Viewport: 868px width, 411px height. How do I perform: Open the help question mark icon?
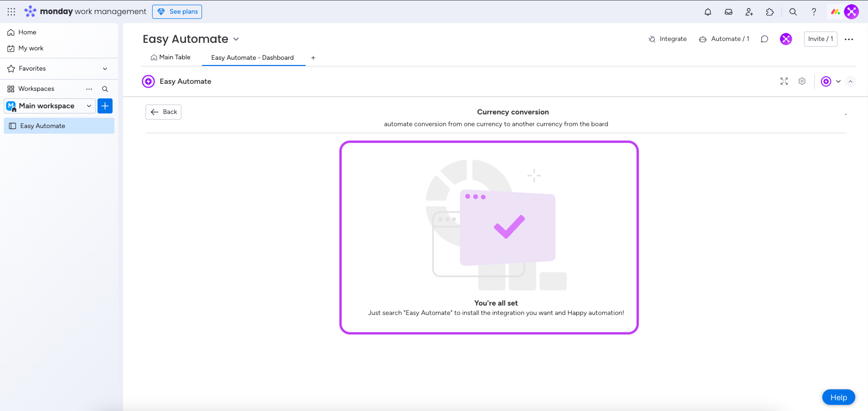(x=813, y=12)
